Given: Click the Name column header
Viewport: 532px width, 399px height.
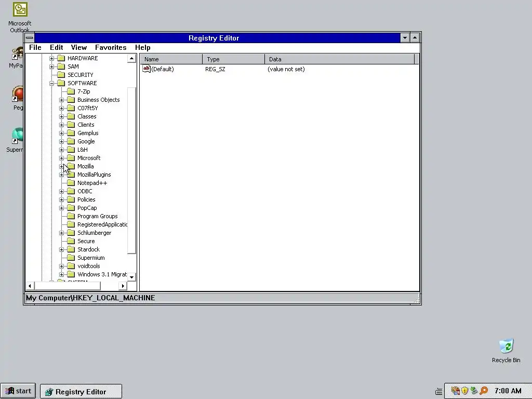Looking at the screenshot, I should pyautogui.click(x=171, y=59).
